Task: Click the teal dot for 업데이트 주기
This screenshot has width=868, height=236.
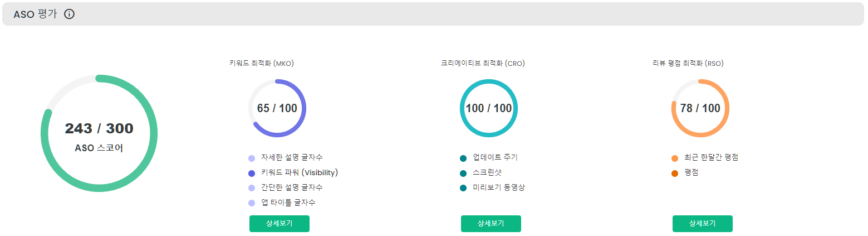Action: pyautogui.click(x=463, y=158)
